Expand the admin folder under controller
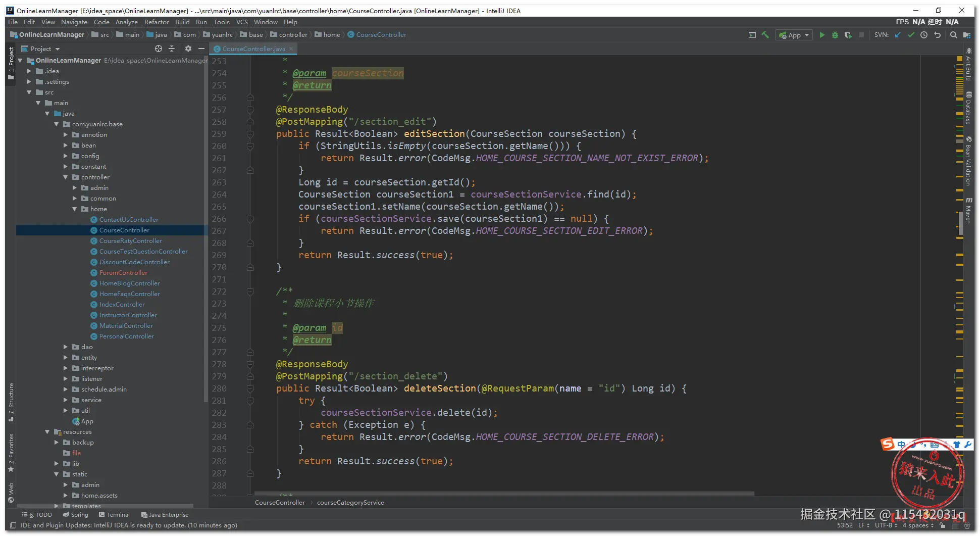The height and width of the screenshot is (536, 980). 75,188
